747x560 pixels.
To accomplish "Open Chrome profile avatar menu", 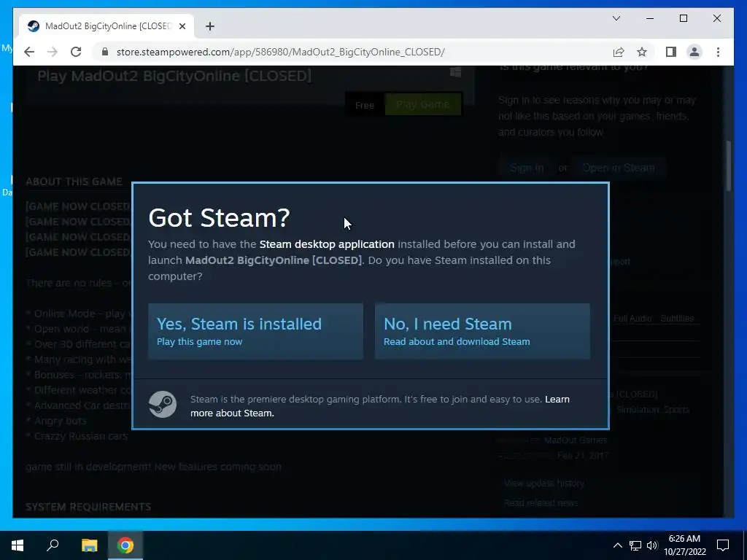I will tap(694, 52).
